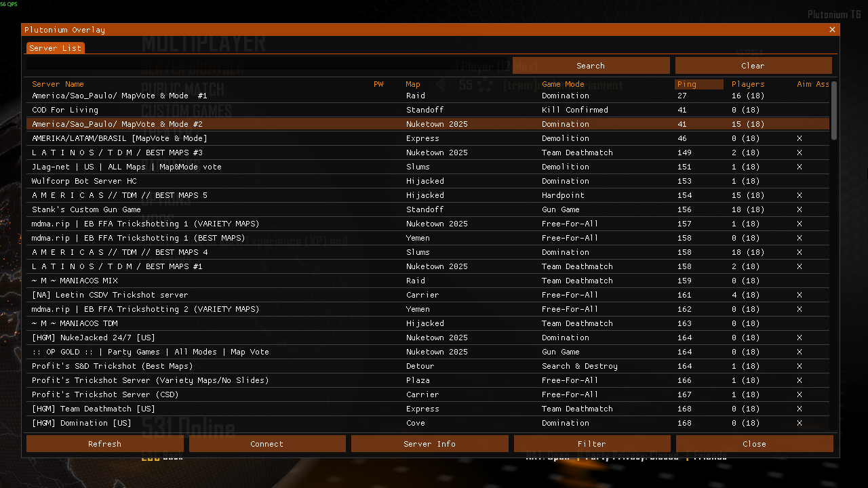Select [HGM] Team Deathmatch [US] server

[428, 409]
